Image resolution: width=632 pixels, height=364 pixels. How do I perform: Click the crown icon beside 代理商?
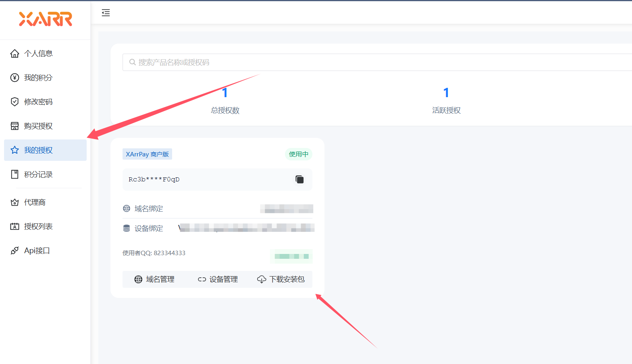15,202
